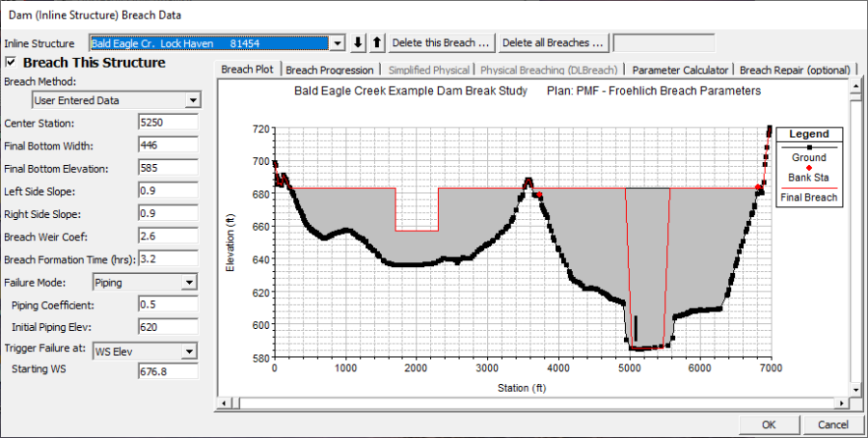This screenshot has width=868, height=438.
Task: Select the Breach Repair (optional) tab
Action: coord(795,70)
